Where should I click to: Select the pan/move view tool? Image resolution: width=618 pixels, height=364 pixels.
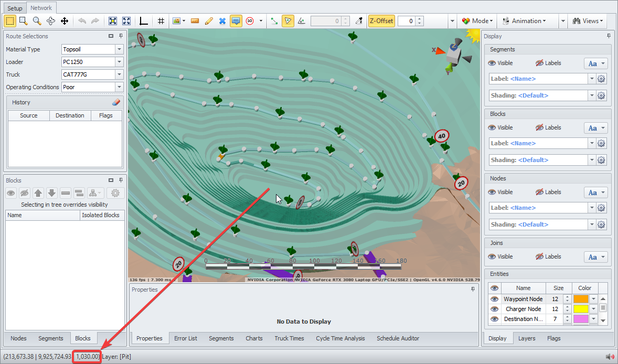tap(65, 21)
